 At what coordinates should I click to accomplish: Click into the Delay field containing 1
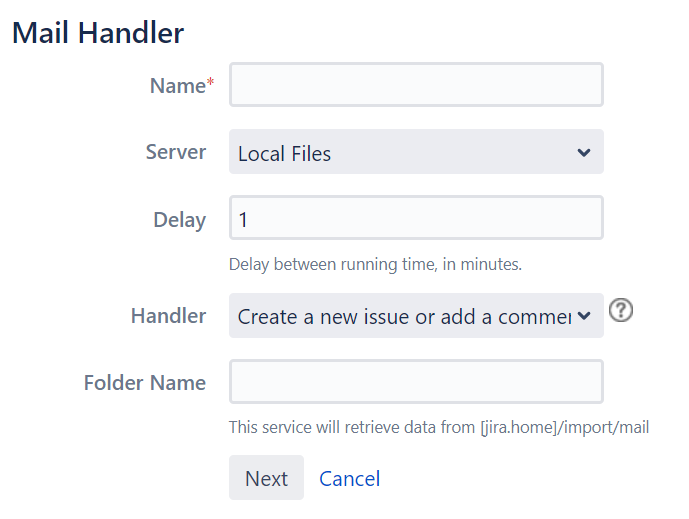(x=416, y=218)
